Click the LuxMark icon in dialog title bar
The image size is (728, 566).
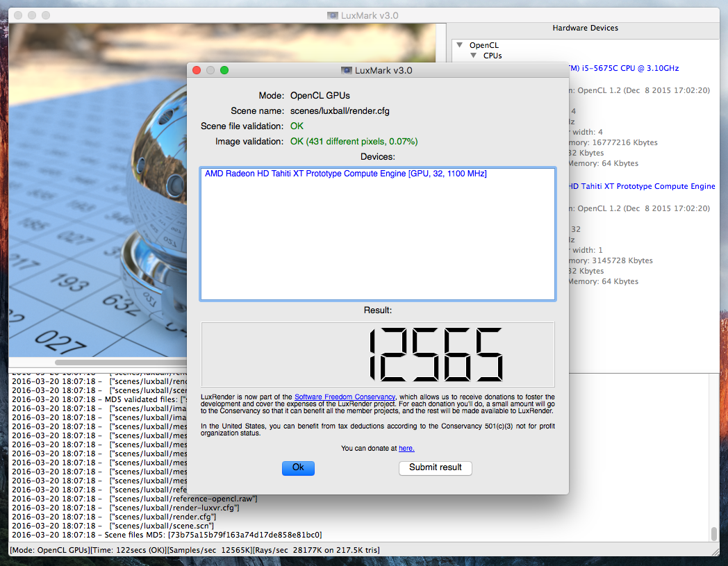[347, 71]
